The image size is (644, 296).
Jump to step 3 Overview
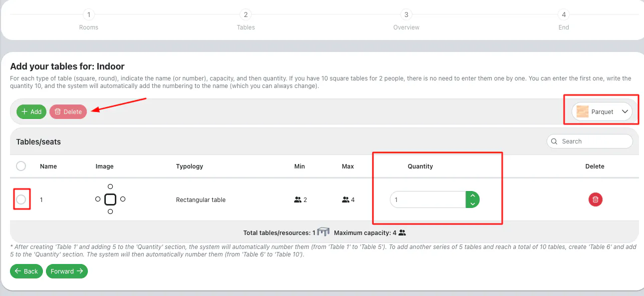406,15
